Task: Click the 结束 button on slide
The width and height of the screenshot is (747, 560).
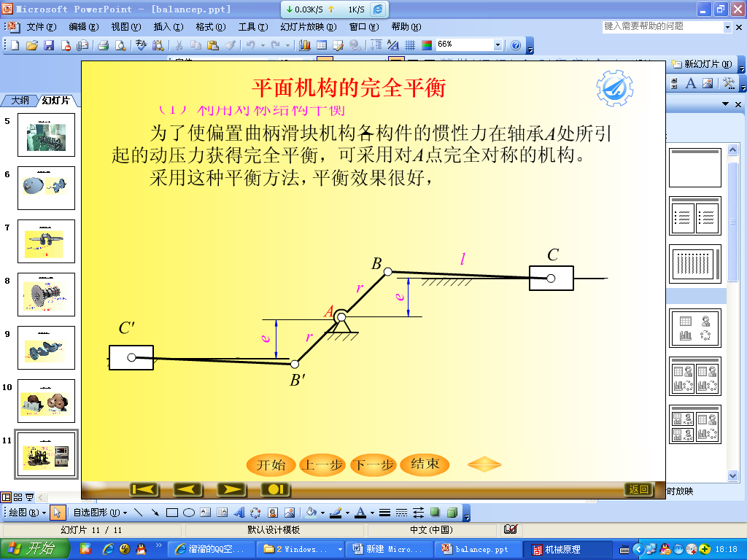Action: (x=425, y=464)
